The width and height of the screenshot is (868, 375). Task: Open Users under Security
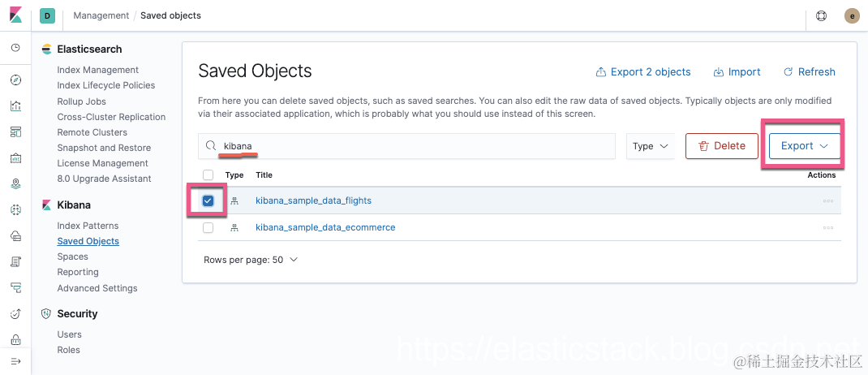coord(69,334)
